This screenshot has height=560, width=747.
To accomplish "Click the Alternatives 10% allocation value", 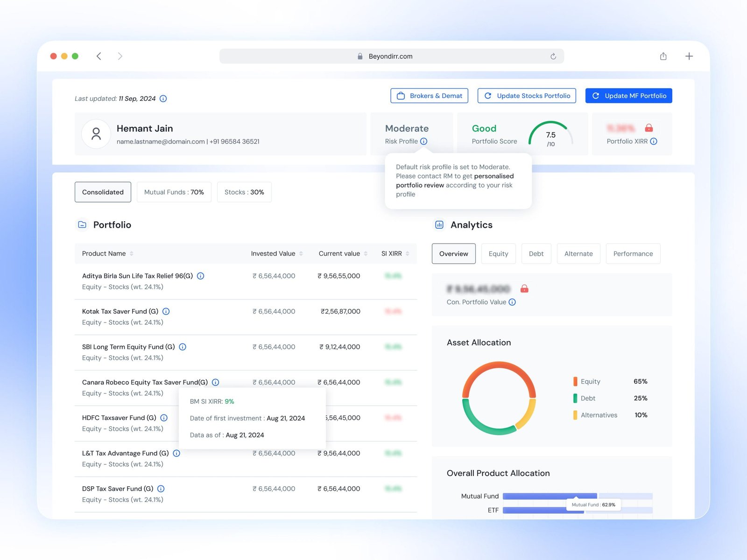I will tap(641, 415).
